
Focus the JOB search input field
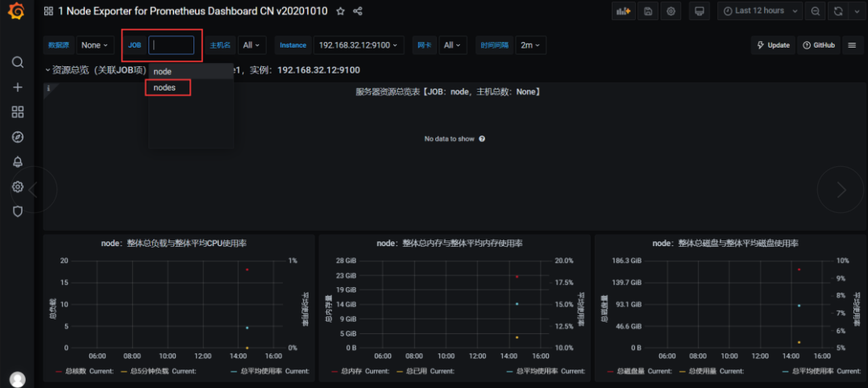[x=171, y=45]
